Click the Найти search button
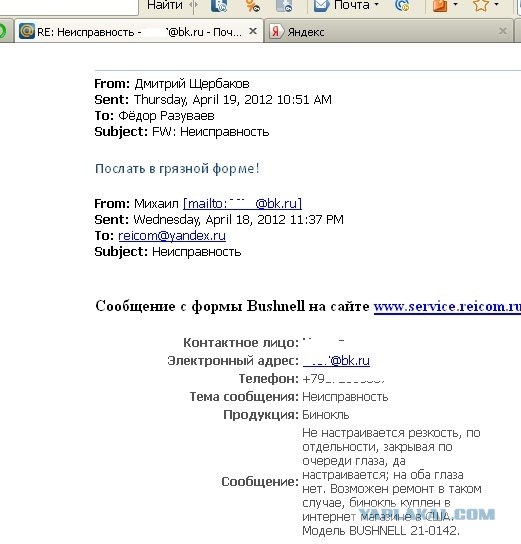Image resolution: width=521 pixels, height=544 pixels. pos(165,5)
